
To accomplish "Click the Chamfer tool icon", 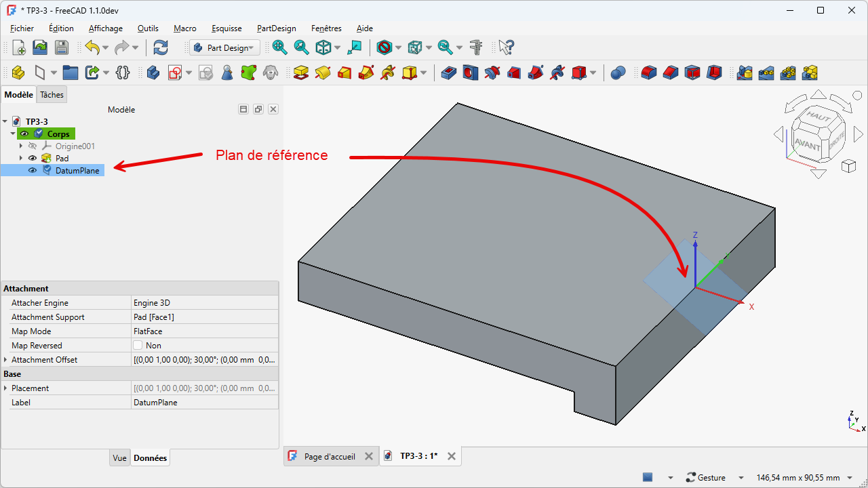I will coord(671,73).
